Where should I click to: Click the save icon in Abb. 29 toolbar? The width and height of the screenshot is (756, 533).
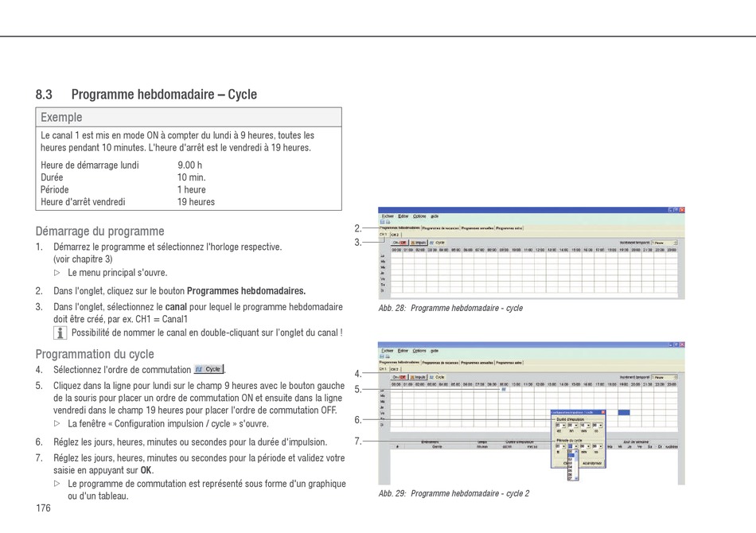click(x=382, y=356)
